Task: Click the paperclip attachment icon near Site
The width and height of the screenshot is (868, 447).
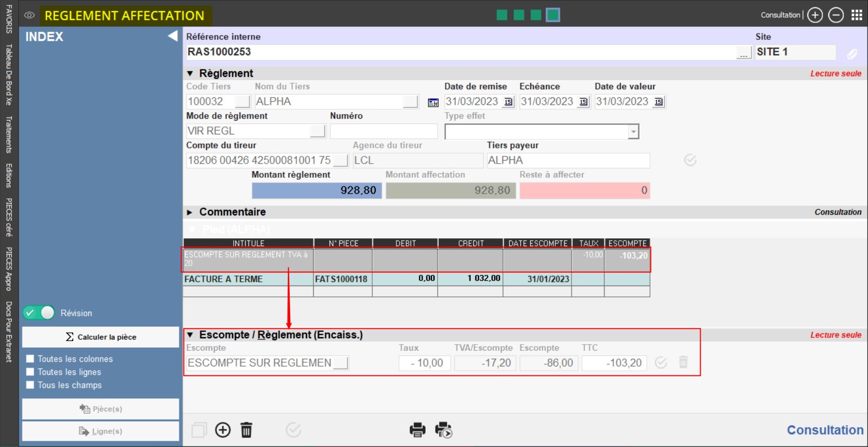Action: point(852,53)
